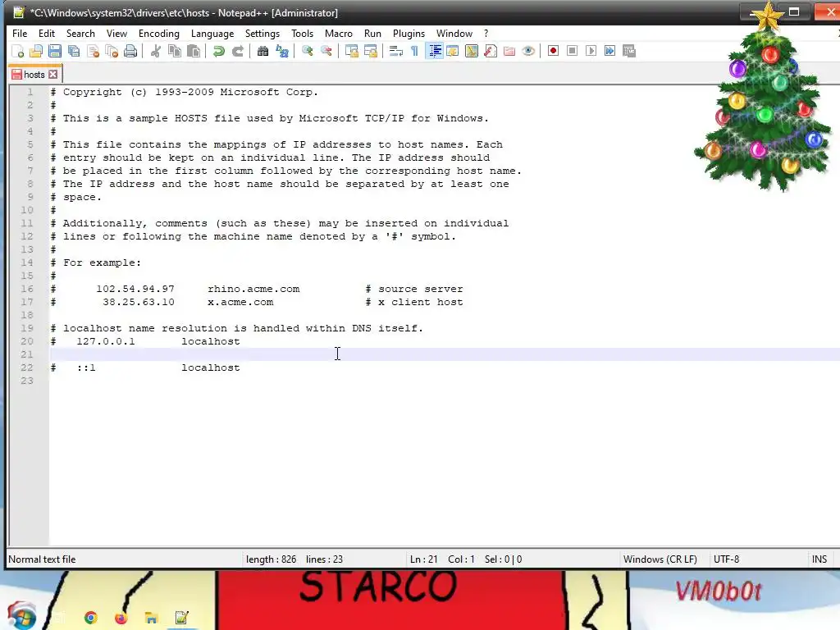Save the current recorded macro icon

[629, 51]
